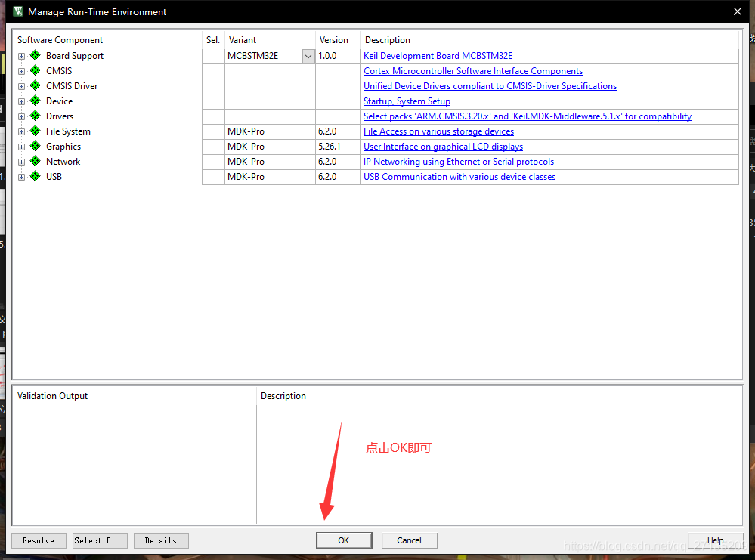755x560 pixels.
Task: Click the Software Component column header
Action: 60,40
